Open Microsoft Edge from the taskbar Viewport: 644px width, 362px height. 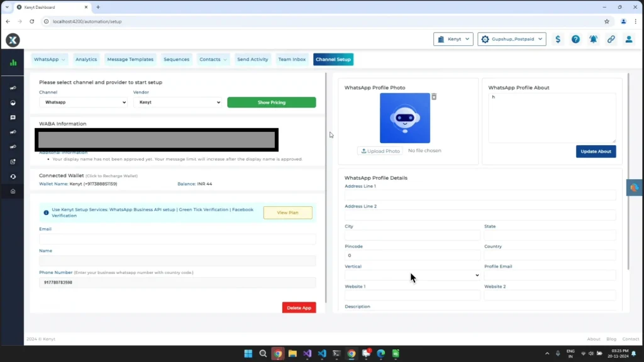point(380,353)
